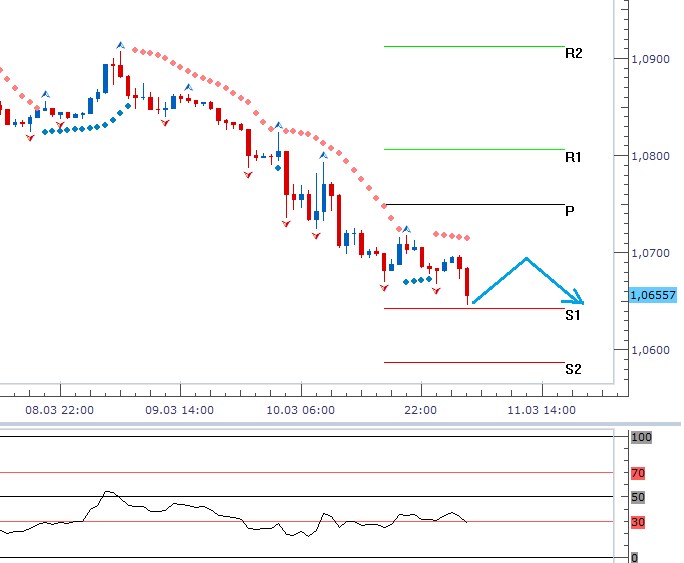Select the R1 resistance level label
Image resolution: width=684 pixels, height=563 pixels.
point(573,158)
